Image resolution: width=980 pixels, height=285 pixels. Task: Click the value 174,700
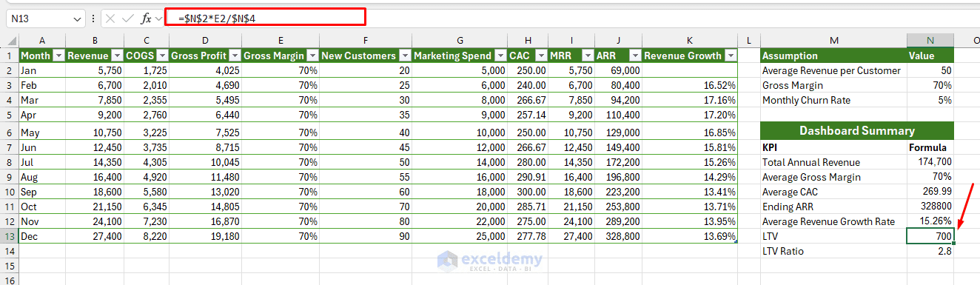click(930, 162)
